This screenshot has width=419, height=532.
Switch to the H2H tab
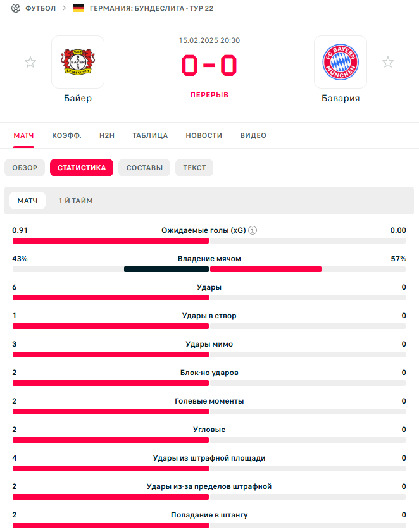coord(107,135)
